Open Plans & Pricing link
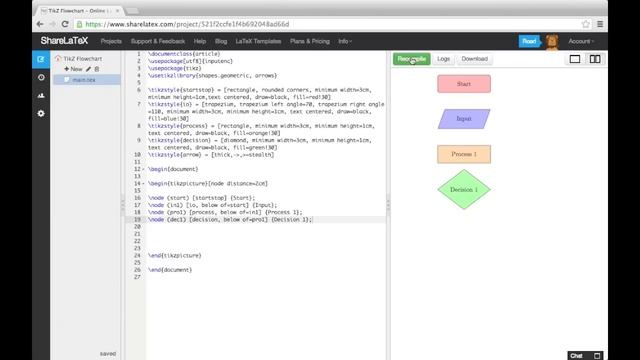 [x=310, y=41]
